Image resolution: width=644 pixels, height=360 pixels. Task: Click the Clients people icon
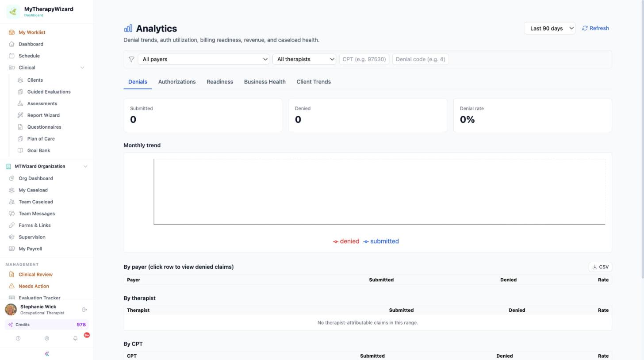point(20,80)
